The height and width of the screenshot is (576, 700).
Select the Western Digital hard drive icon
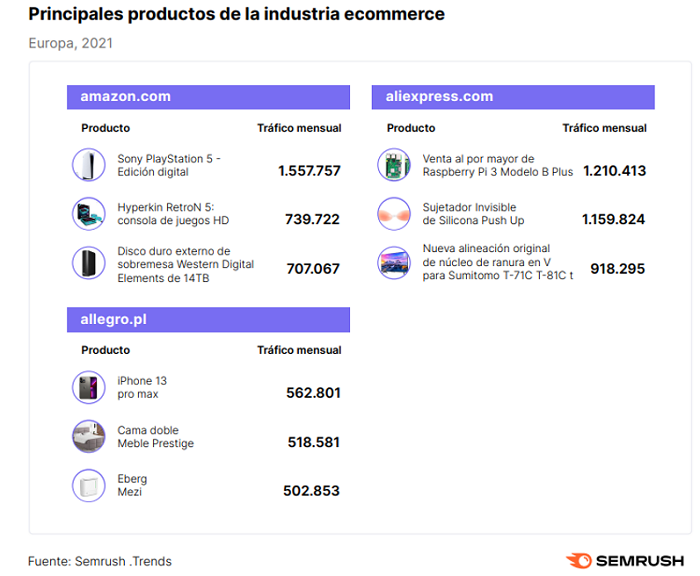(88, 264)
